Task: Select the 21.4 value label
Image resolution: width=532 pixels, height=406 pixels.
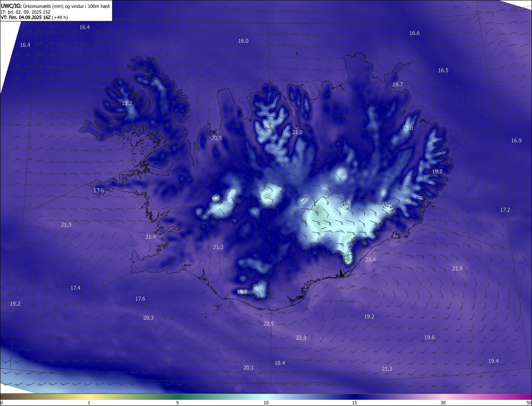Action: (150, 237)
